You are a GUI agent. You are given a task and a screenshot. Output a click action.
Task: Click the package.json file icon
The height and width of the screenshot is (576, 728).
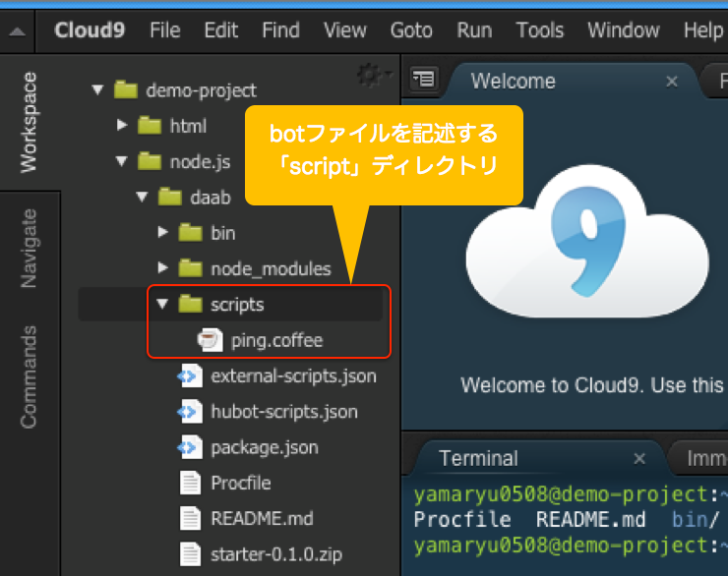190,447
